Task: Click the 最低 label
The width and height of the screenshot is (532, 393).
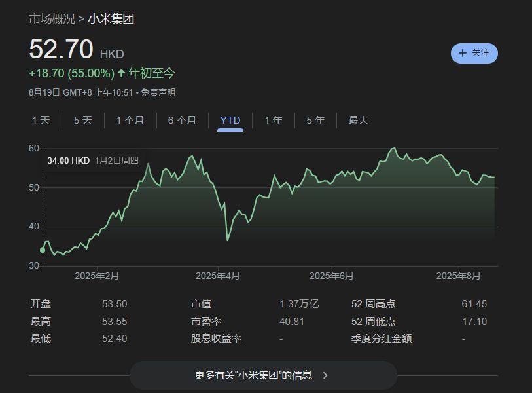Action: 41,339
